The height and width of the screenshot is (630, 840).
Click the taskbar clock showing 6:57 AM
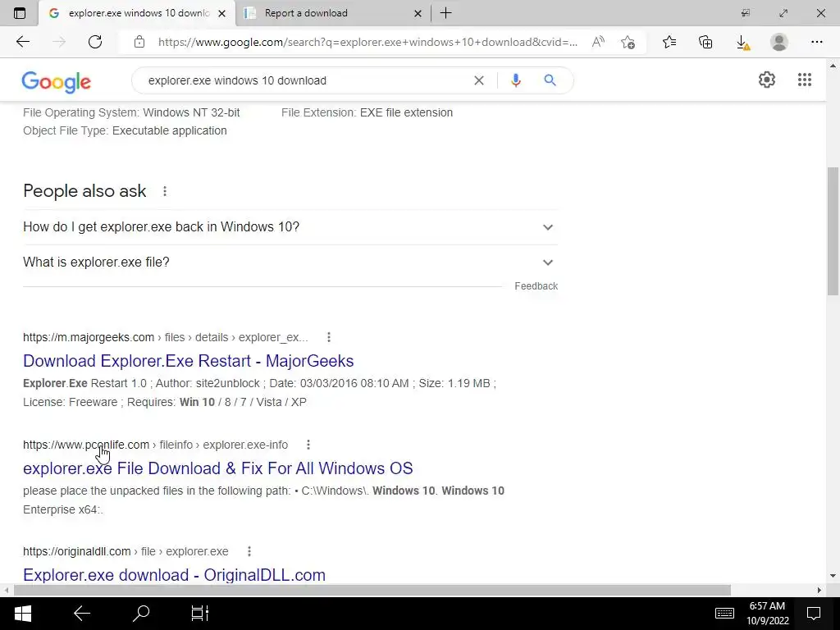tap(768, 614)
